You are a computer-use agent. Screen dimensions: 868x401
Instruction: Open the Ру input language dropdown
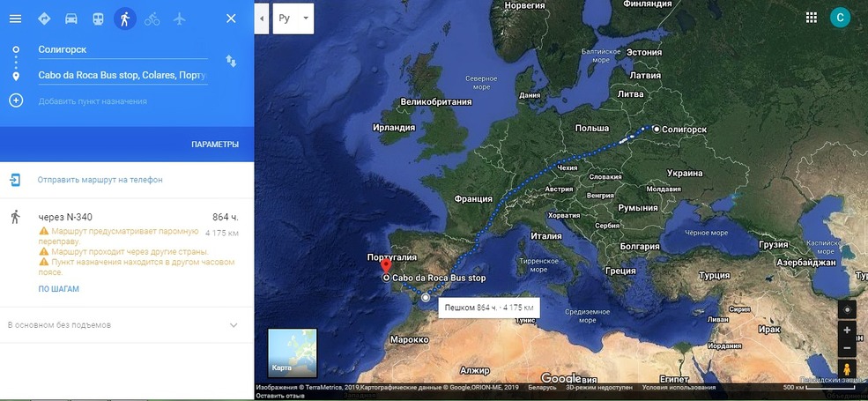pyautogui.click(x=293, y=18)
